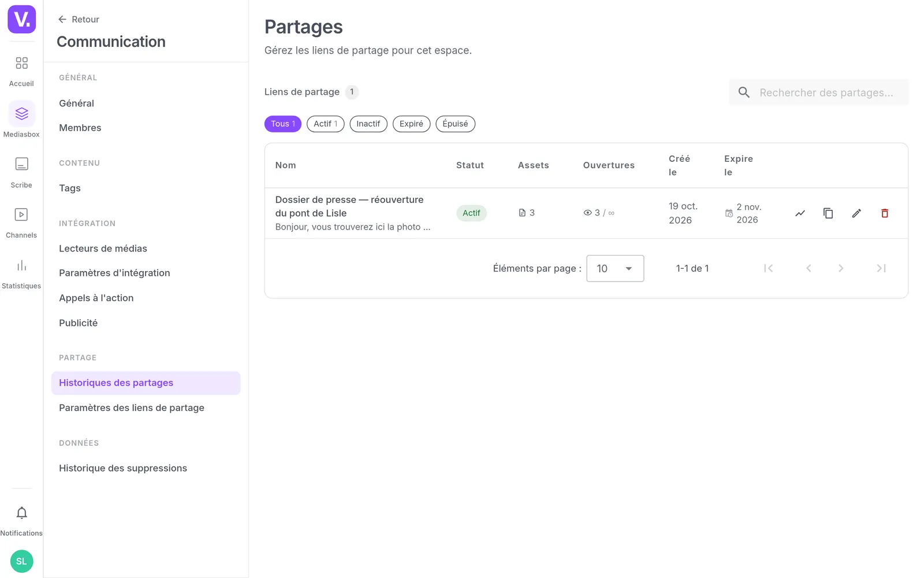Open Notifications bell
This screenshot has width=924, height=578.
tap(21, 520)
